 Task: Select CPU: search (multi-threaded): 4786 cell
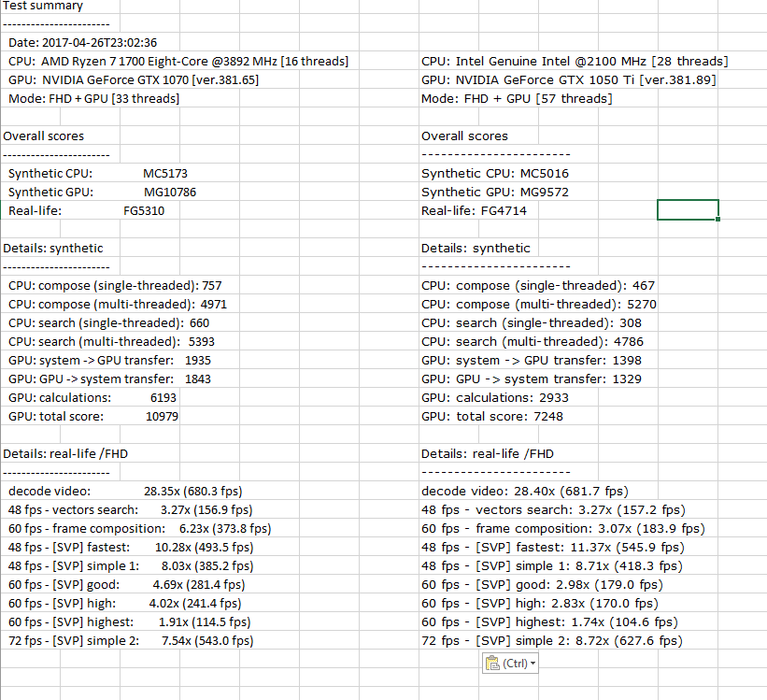point(533,342)
